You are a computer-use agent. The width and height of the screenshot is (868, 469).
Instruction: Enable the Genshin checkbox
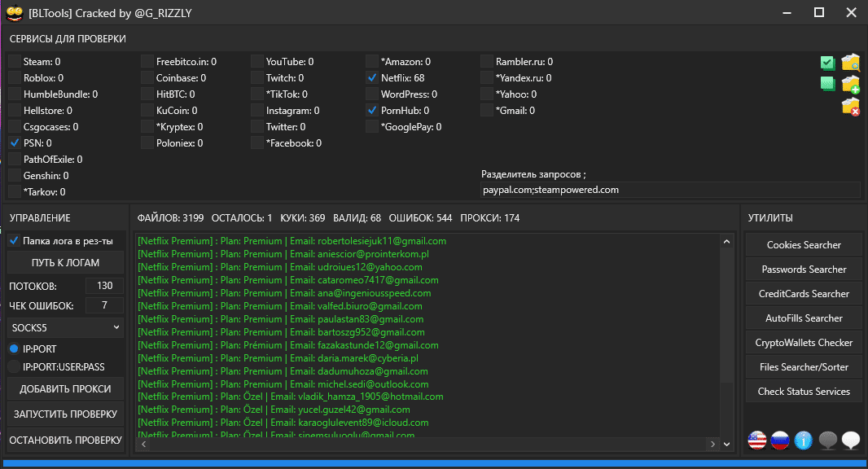[x=15, y=176]
